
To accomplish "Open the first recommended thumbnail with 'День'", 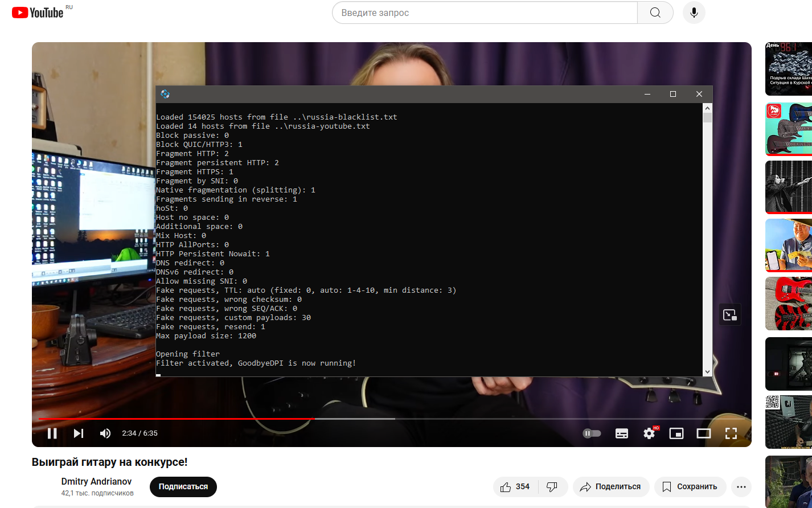I will [x=789, y=69].
